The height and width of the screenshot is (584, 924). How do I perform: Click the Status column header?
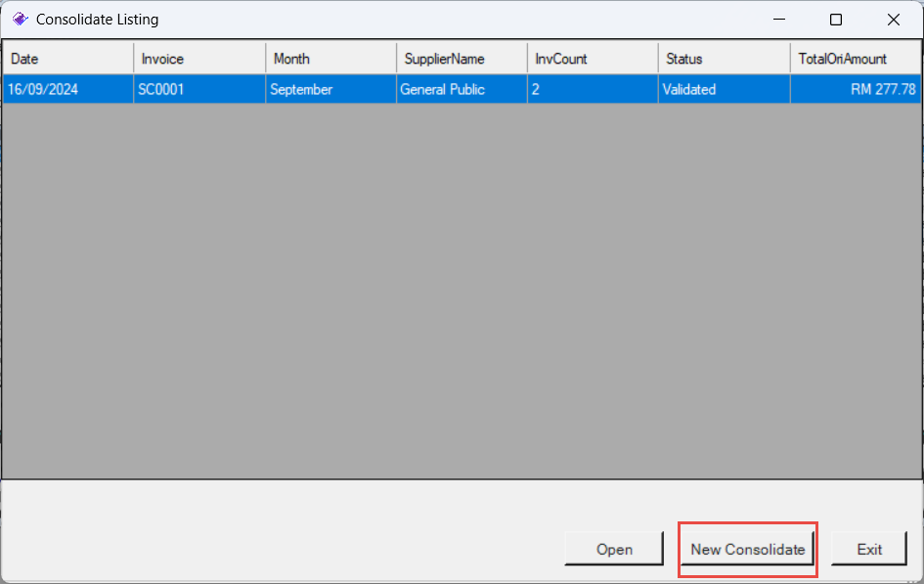point(724,59)
